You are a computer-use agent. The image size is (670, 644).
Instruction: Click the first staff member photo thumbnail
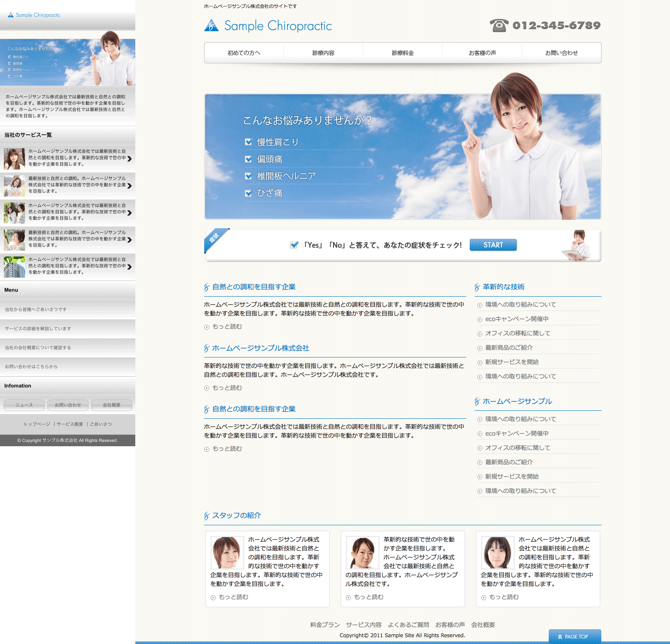(227, 552)
